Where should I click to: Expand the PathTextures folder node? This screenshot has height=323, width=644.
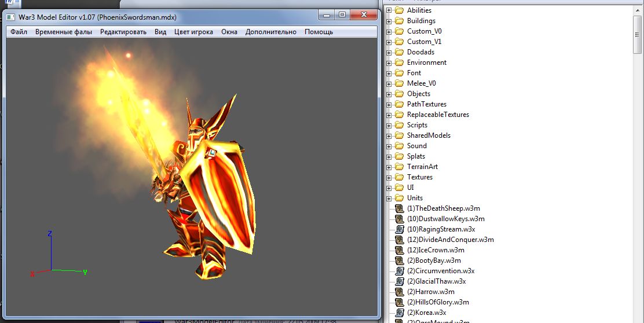pyautogui.click(x=389, y=104)
